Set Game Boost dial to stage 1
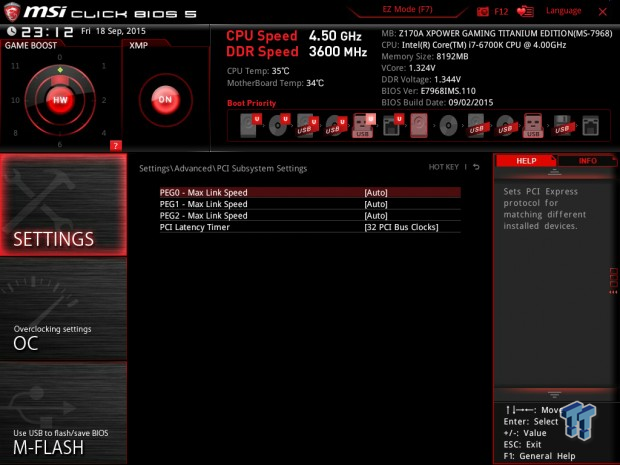Screen dimensions: 620x465 pos(104,66)
